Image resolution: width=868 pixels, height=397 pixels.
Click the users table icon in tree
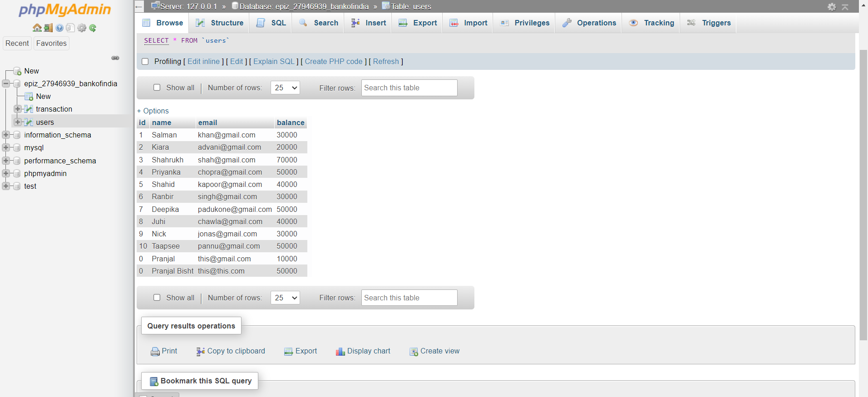(x=29, y=122)
